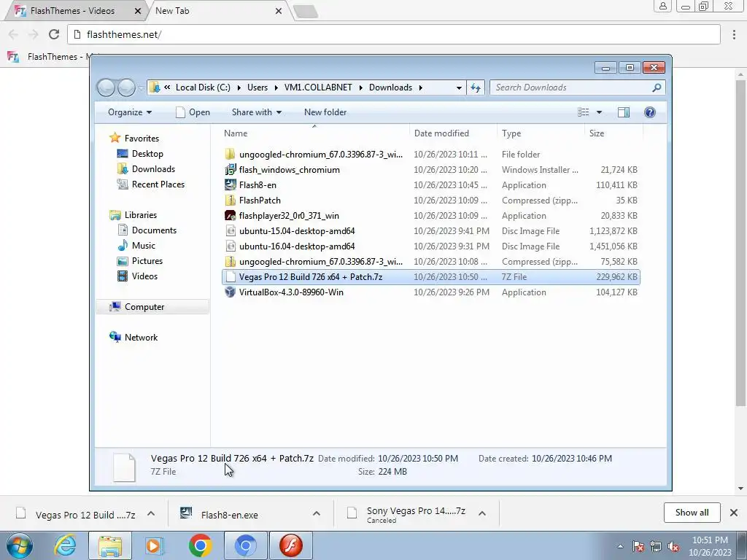
Task: Select the FlashPatch zip file icon
Action: (230, 200)
